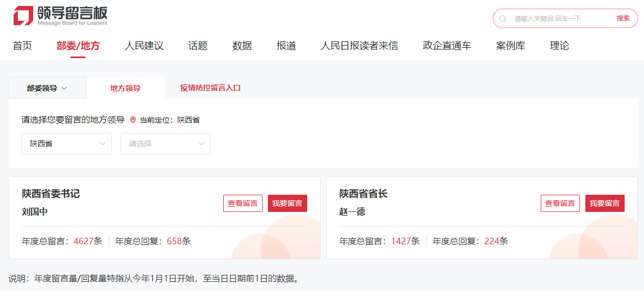Click the red location pin icon
This screenshot has height=291, width=644.
click(x=133, y=120)
